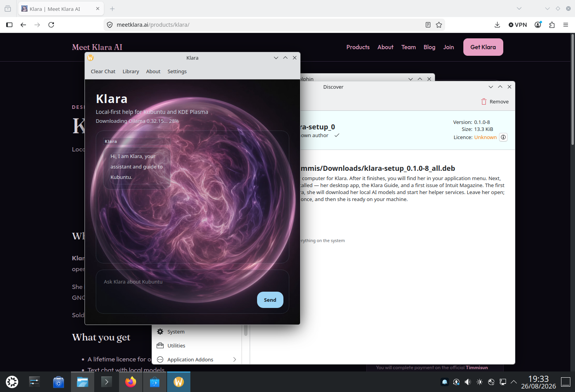Screen dimensions: 575x392
Task: Click Firefox page vertical scrollbar
Action: tap(572, 90)
